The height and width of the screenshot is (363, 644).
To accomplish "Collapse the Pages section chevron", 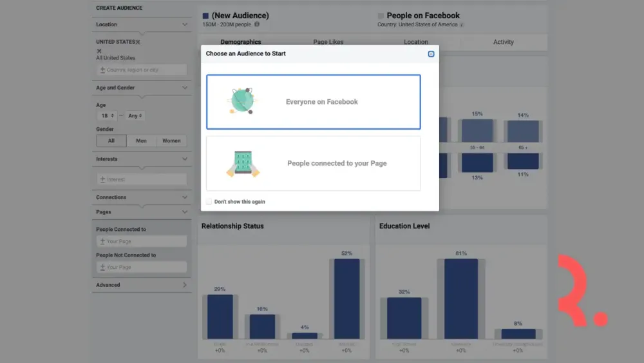I will coord(185,212).
